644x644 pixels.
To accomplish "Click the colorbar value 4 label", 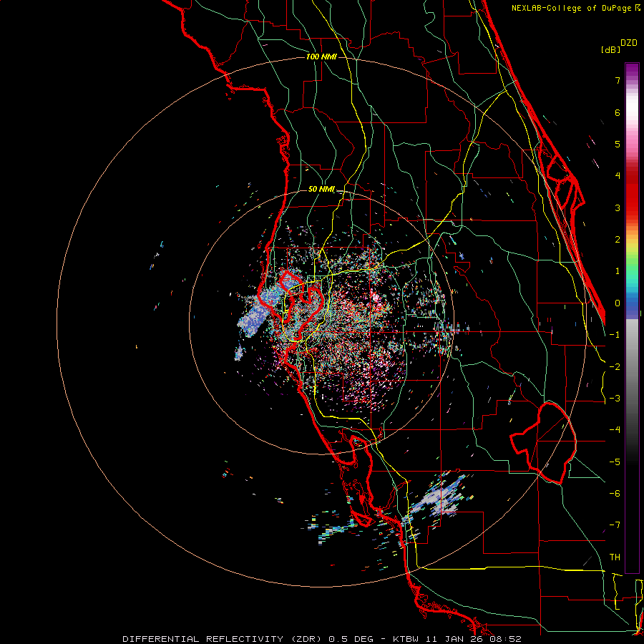I will [618, 176].
